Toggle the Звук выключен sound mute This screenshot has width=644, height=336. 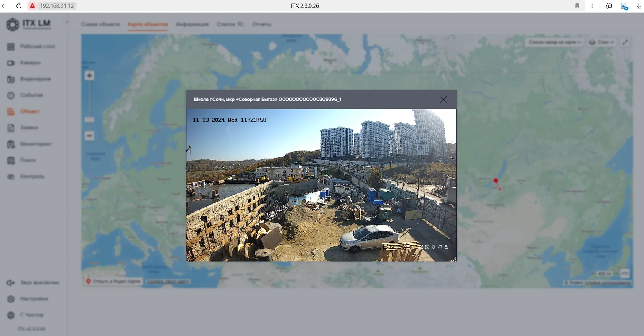coord(11,283)
